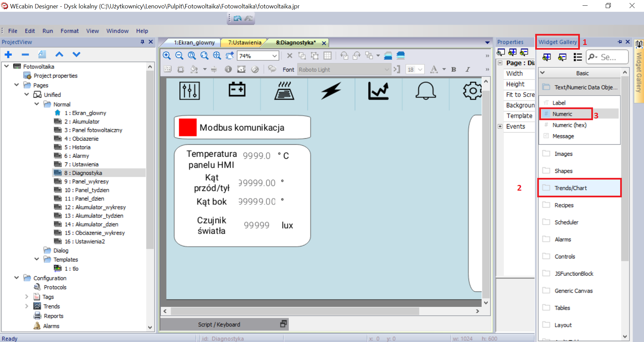
Task: Click the bell alarm icon on canvas
Action: coord(425,91)
